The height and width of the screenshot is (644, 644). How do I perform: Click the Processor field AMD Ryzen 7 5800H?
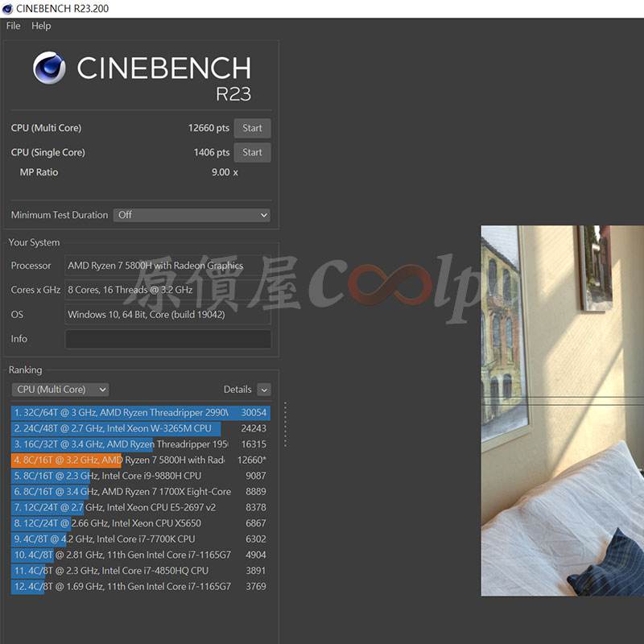[168, 266]
